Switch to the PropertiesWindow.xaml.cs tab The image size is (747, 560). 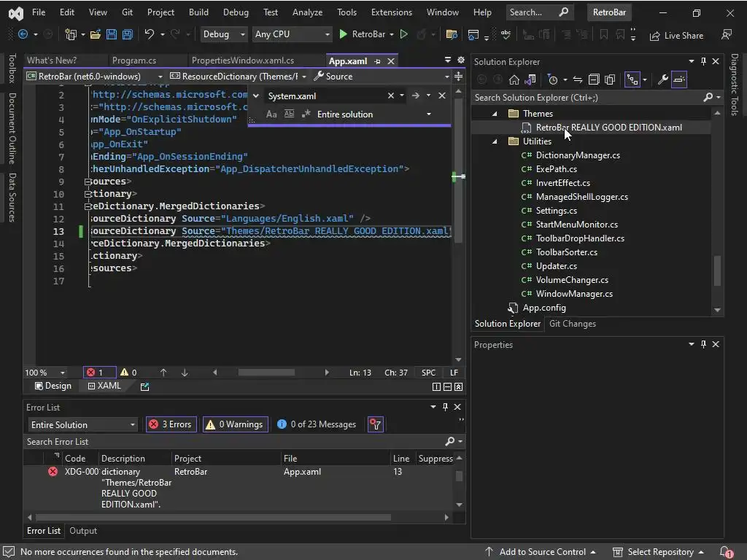[242, 61]
